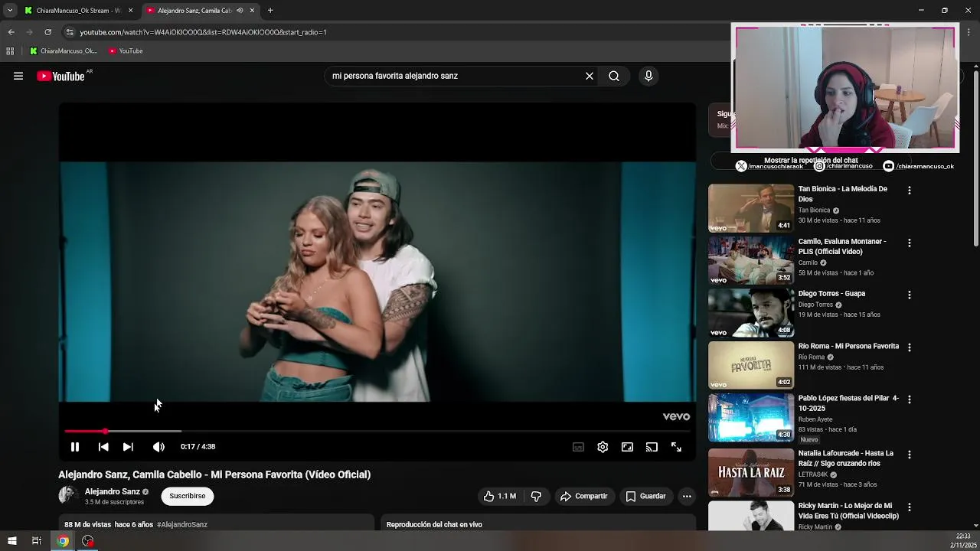Open the taskbar clock and date
This screenshot has height=551, width=980.
(x=962, y=540)
